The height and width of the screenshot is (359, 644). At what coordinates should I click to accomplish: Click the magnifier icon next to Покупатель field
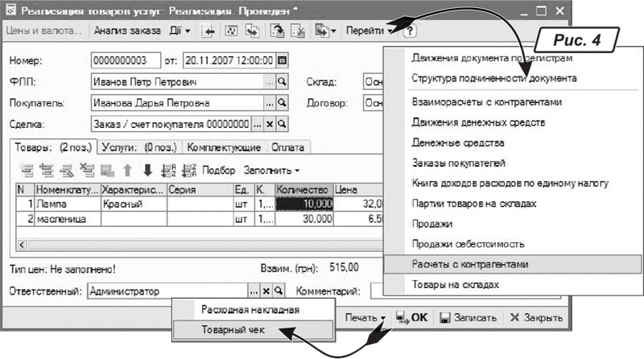click(x=282, y=103)
